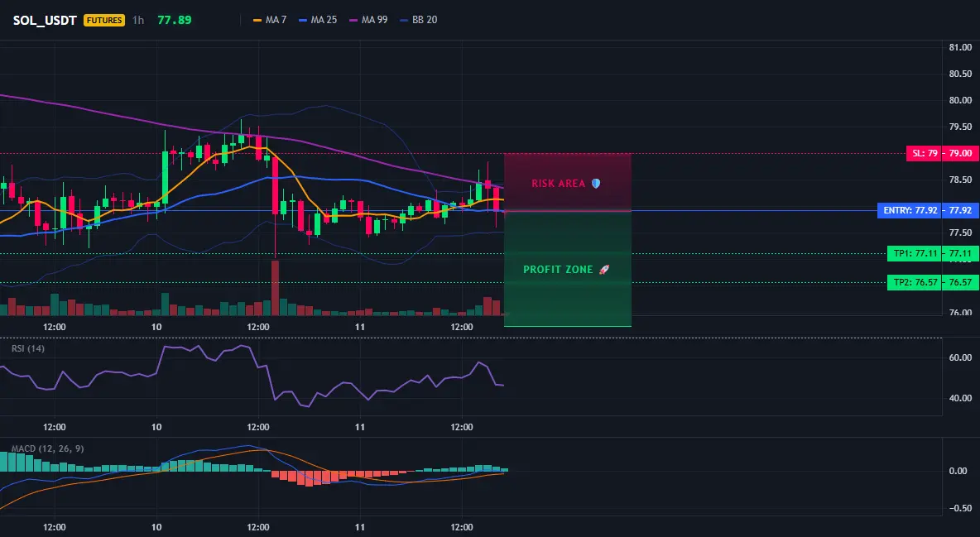The height and width of the screenshot is (537, 980).
Task: Click the SOL_USDT symbol name
Action: coord(45,20)
